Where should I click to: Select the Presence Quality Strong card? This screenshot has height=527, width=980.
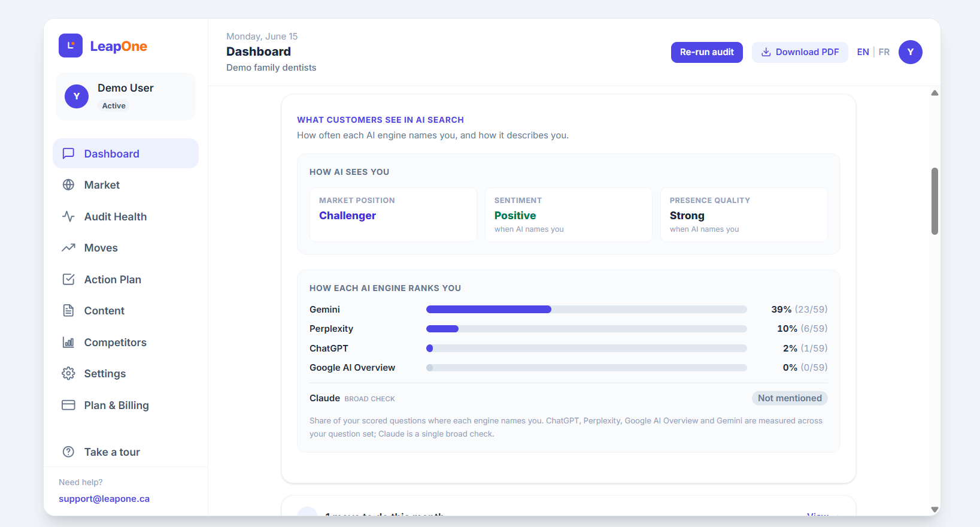click(744, 215)
